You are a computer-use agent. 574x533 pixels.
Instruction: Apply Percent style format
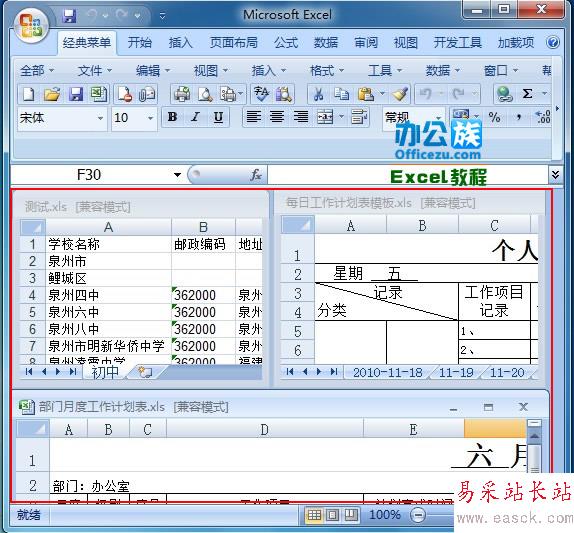pyautogui.click(x=494, y=117)
